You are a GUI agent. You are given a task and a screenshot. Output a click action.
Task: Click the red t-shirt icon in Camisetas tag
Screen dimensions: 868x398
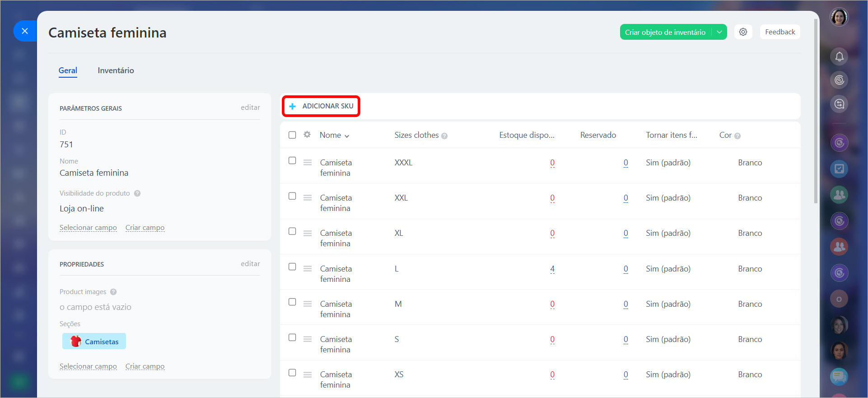(76, 341)
